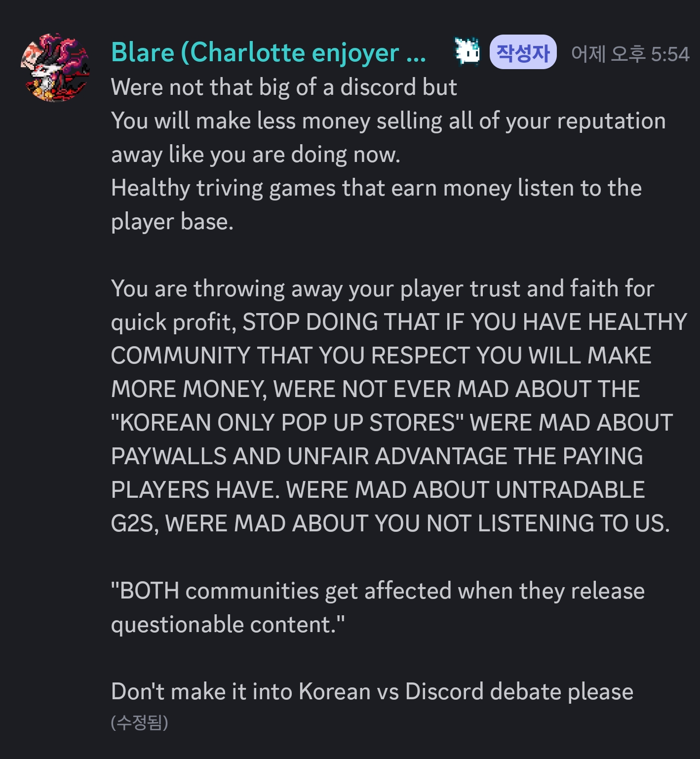Image resolution: width=700 pixels, height=759 pixels.
Task: Click the text 'STOP DOING THAT IF YOU HAVE HEALTHY'
Action: coord(465,322)
